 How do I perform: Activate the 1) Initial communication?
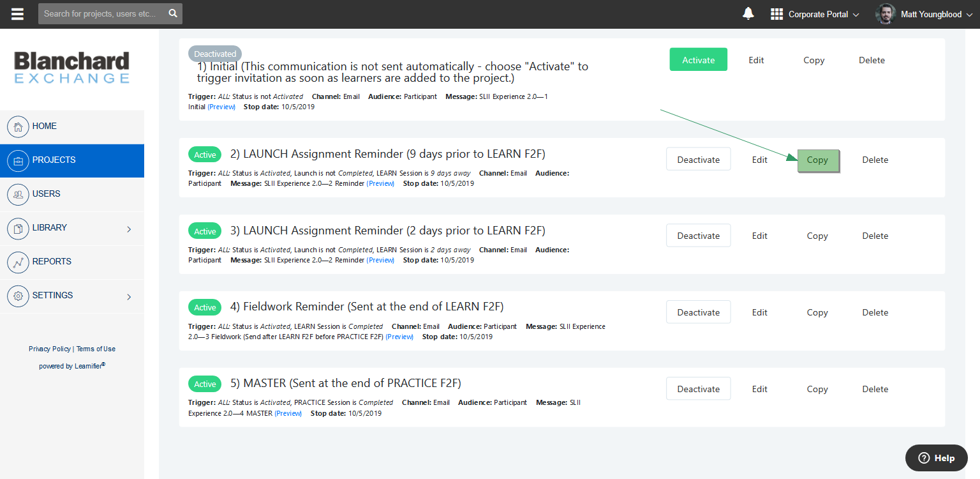tap(698, 59)
